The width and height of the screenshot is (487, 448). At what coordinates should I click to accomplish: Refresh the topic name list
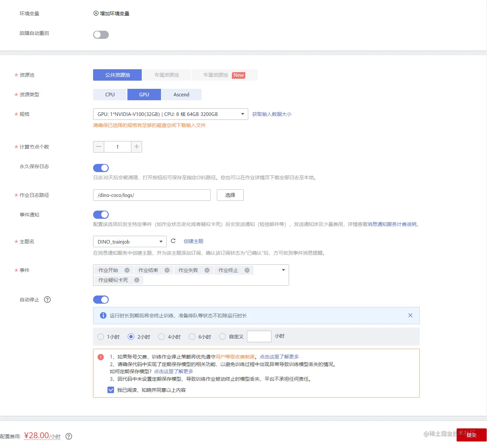click(173, 241)
